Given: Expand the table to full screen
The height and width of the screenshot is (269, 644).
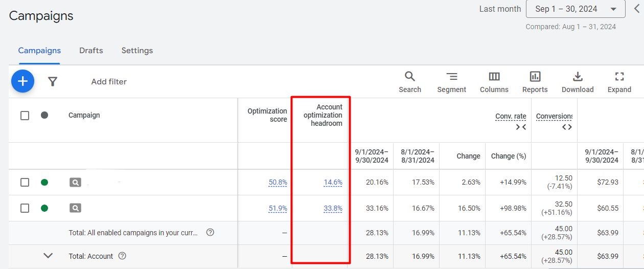Looking at the screenshot, I should pos(619,82).
